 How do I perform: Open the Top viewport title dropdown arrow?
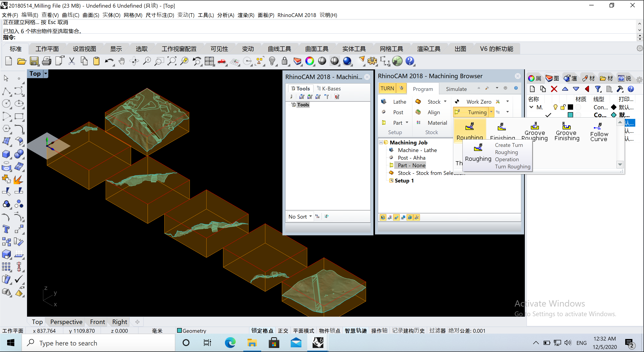[x=46, y=74]
